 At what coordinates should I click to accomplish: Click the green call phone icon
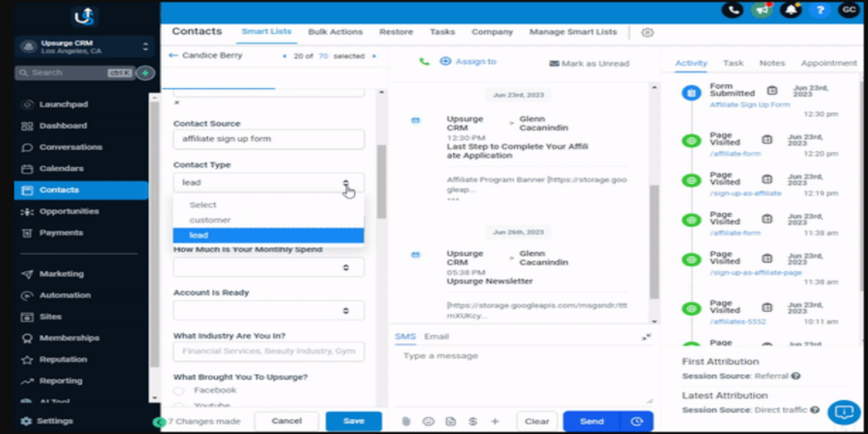point(424,61)
